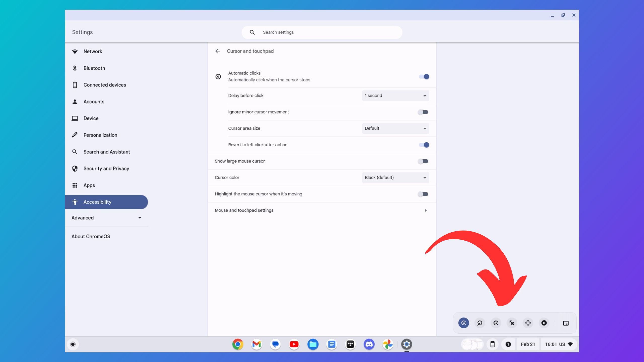Screen dimensions: 644x362
Task: Open Device settings section
Action: coord(91,118)
